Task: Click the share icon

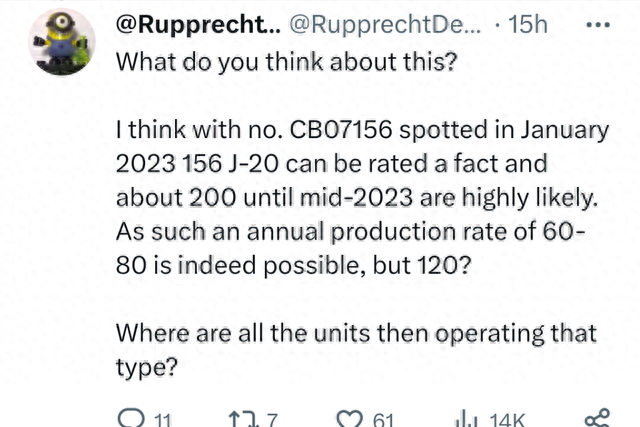Action: 596,418
